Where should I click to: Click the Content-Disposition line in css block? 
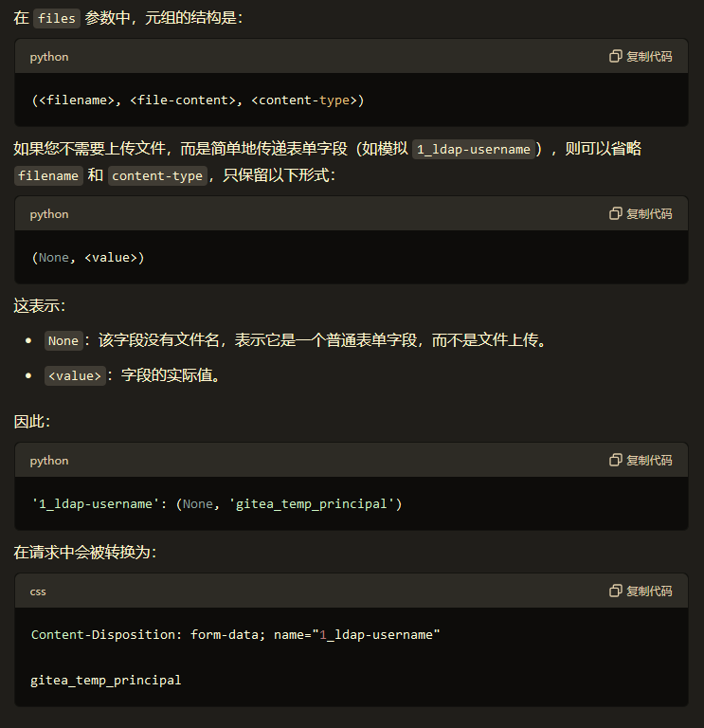click(235, 634)
